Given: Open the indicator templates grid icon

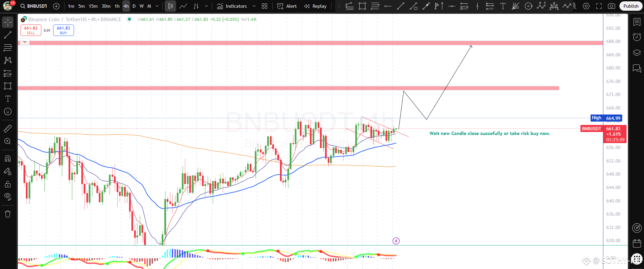Looking at the screenshot, I should click(265, 6).
